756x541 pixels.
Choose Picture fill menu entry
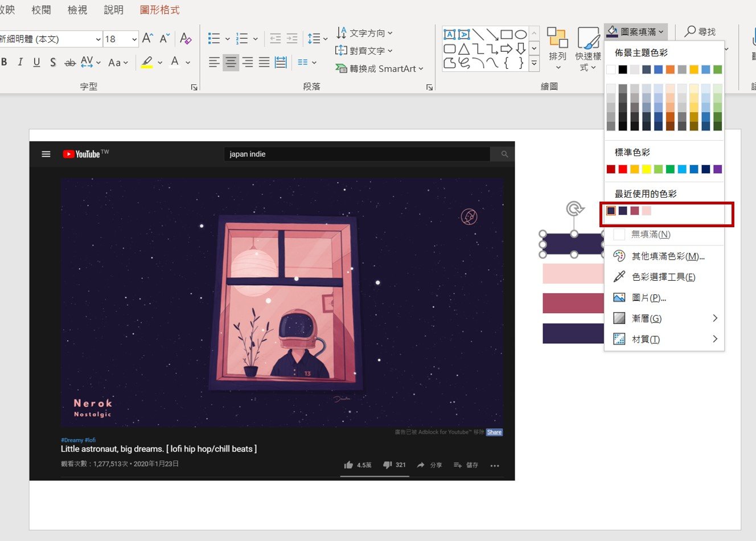pyautogui.click(x=664, y=298)
